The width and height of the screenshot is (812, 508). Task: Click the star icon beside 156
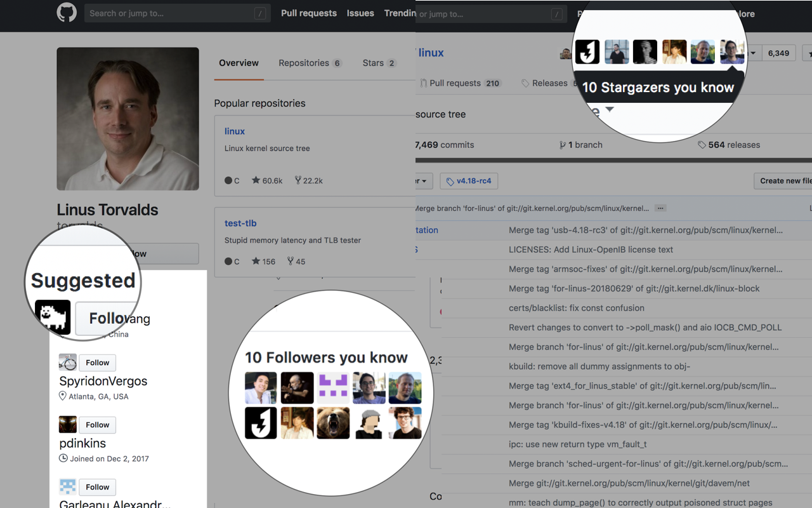[x=256, y=261]
